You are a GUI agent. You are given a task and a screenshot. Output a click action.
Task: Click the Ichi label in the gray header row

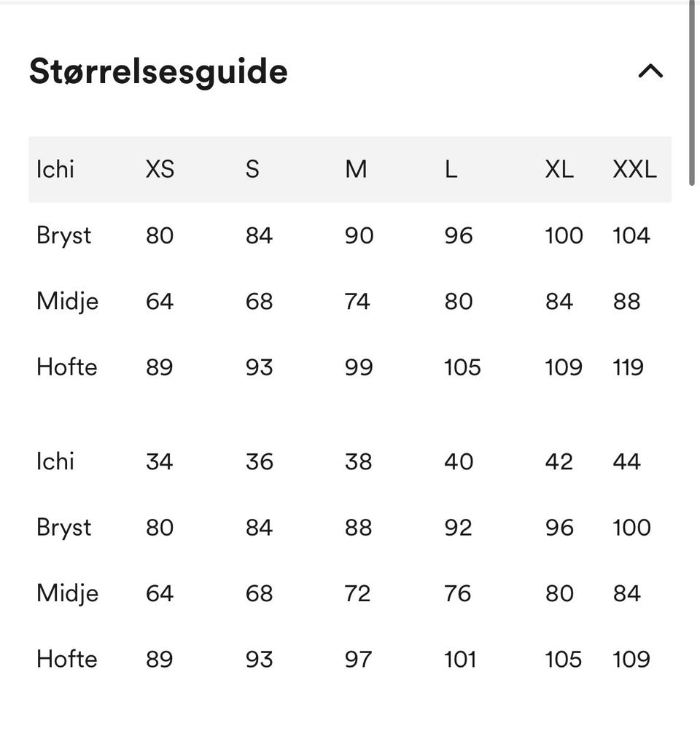tap(55, 170)
